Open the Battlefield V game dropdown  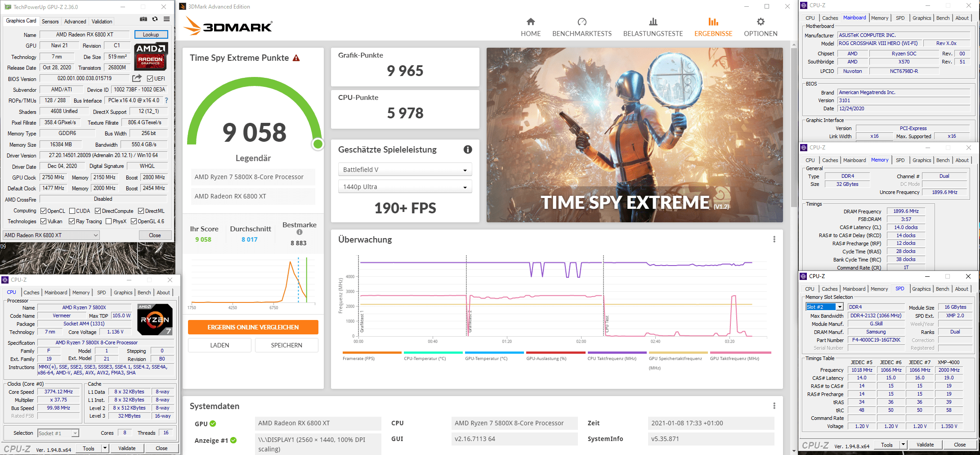pyautogui.click(x=405, y=170)
